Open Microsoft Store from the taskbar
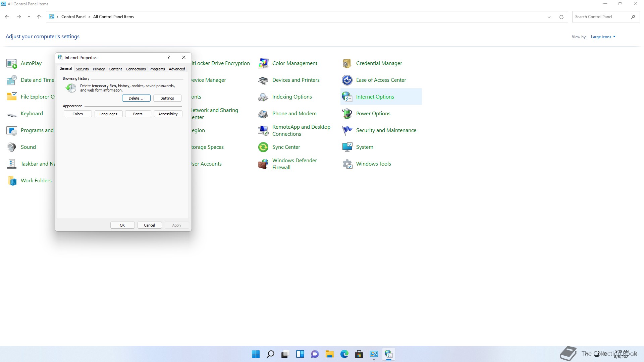Image resolution: width=644 pixels, height=362 pixels. click(x=359, y=354)
